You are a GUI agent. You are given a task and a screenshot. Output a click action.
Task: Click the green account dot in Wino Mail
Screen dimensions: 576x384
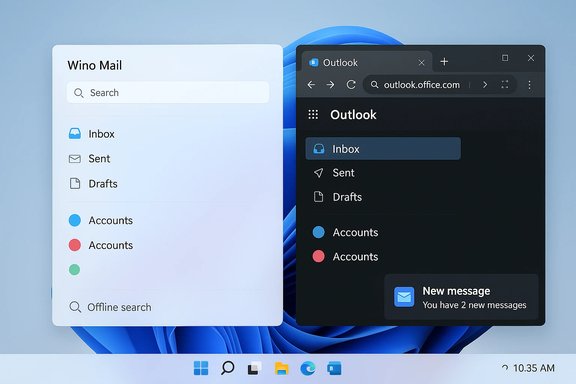(x=75, y=270)
